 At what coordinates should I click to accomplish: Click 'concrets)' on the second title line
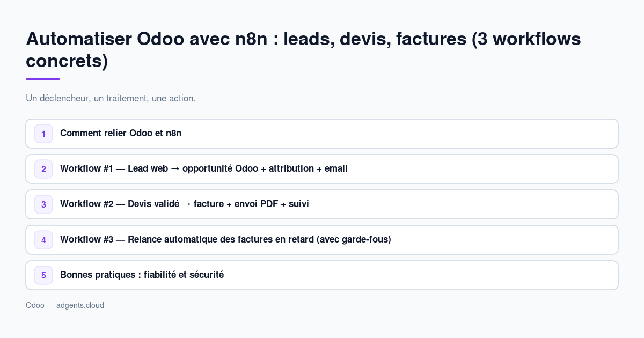click(x=67, y=61)
